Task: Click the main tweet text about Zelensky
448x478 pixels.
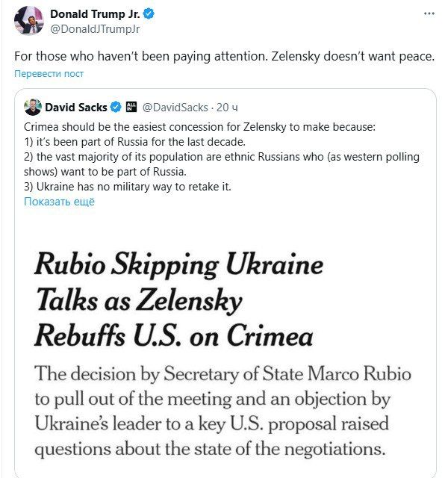Action: [x=224, y=57]
